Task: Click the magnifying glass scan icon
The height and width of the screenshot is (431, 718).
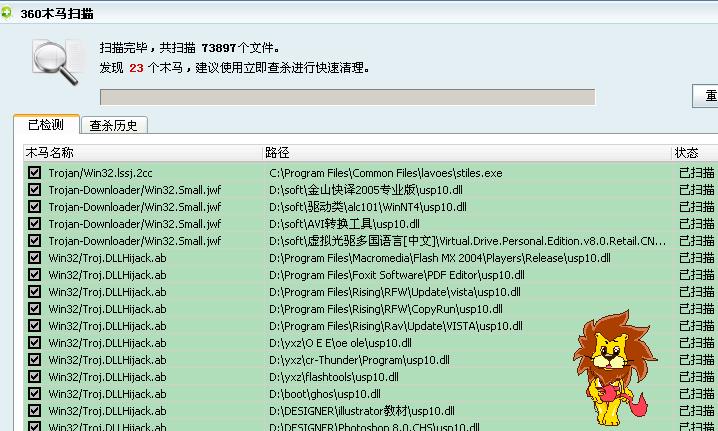Action: (57, 62)
